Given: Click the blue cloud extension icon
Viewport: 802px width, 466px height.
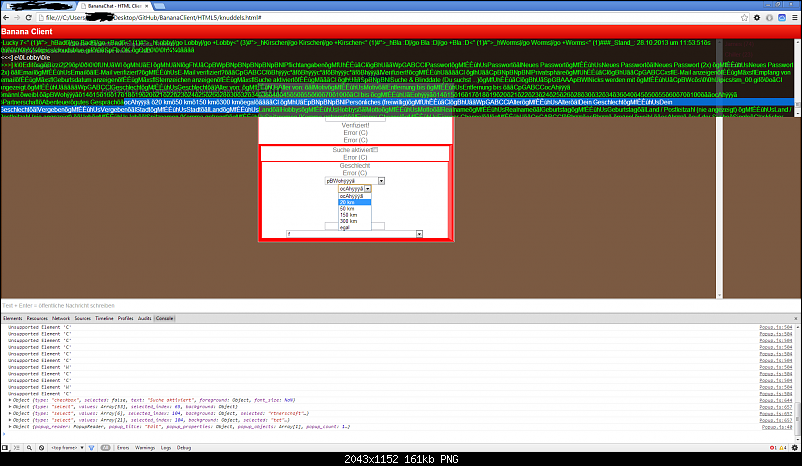Looking at the screenshot, I should (x=782, y=17).
